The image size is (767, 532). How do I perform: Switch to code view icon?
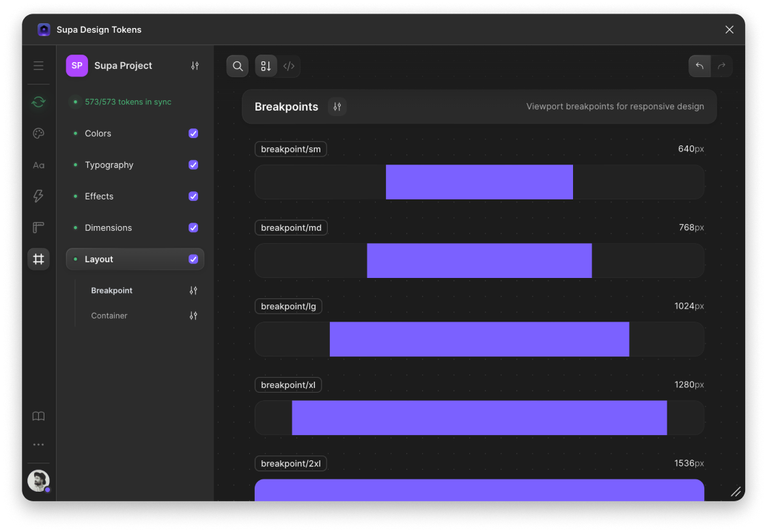point(289,66)
